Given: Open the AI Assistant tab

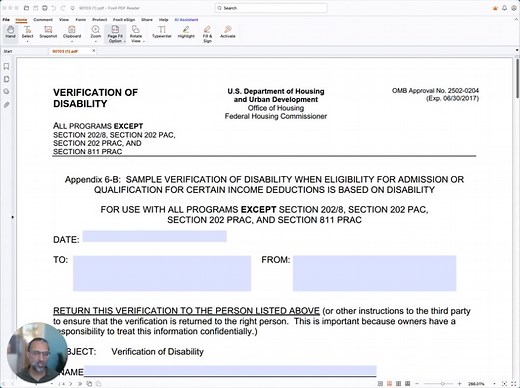Looking at the screenshot, I should [186, 20].
